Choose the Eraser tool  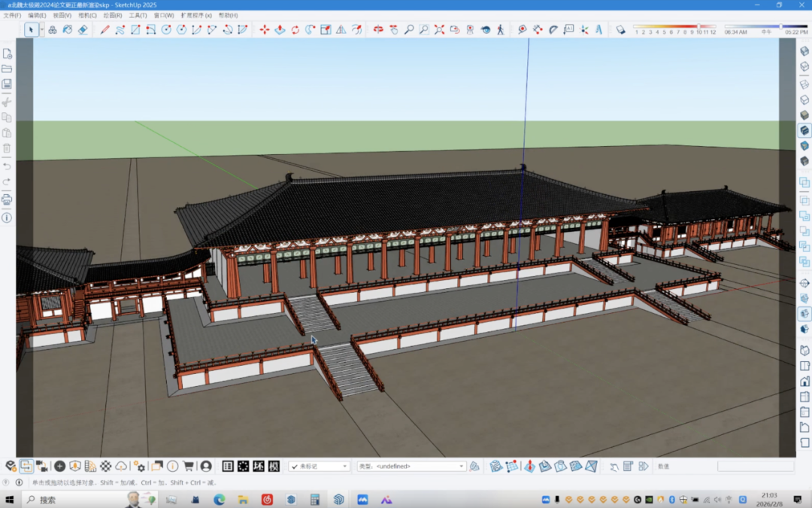pyautogui.click(x=83, y=29)
